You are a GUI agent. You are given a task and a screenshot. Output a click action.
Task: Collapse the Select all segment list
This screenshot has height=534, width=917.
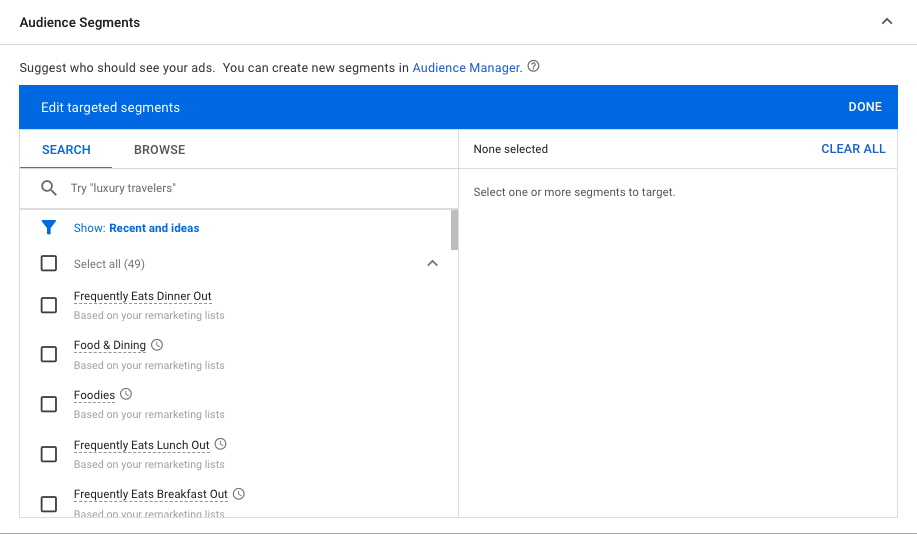[x=432, y=263]
